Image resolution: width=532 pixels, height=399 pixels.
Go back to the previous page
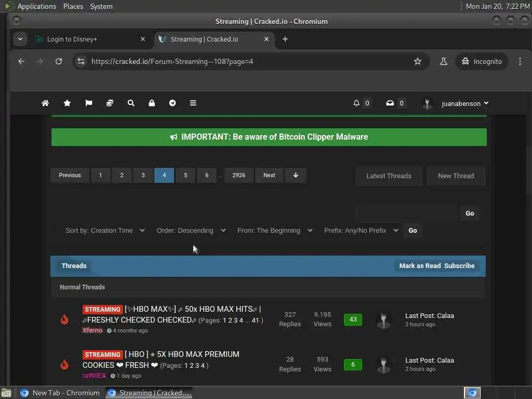tap(21, 61)
